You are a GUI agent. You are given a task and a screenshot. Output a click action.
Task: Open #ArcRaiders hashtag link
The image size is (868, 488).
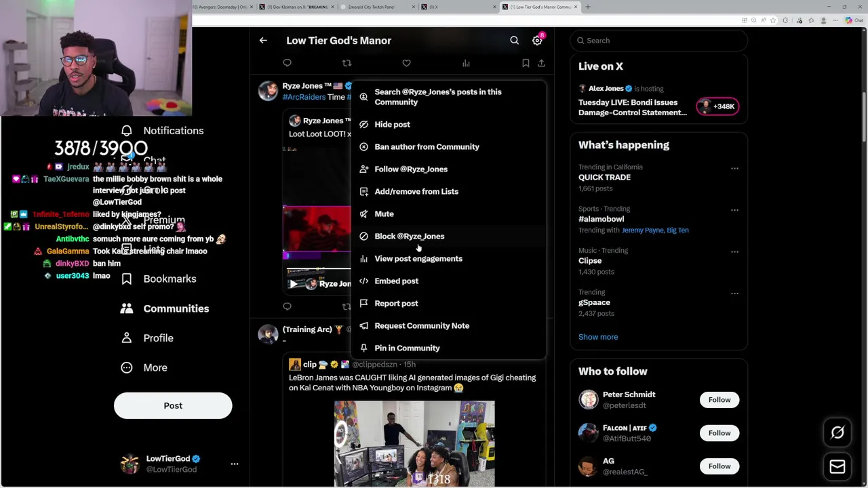304,97
